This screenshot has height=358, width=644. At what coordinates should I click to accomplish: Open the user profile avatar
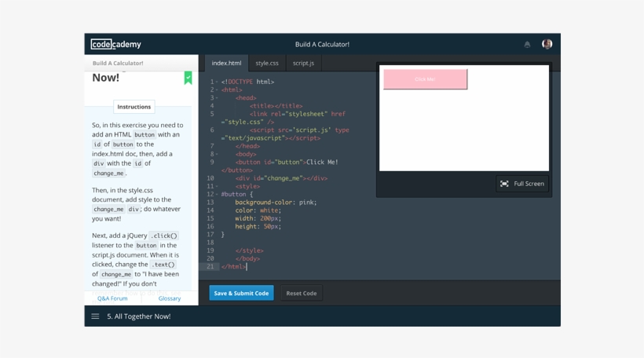[547, 44]
